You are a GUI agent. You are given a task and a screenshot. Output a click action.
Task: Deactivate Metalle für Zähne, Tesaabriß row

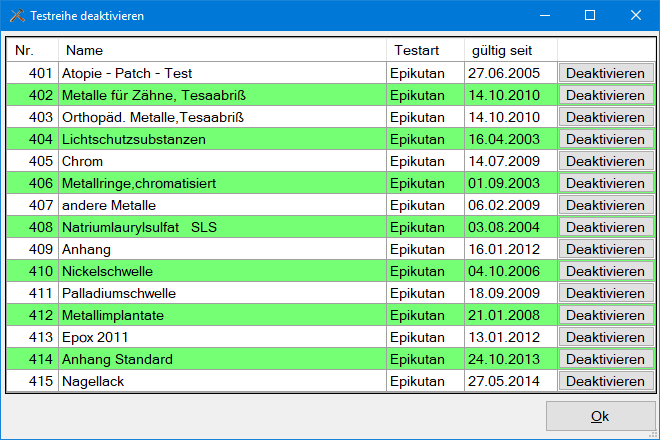605,95
